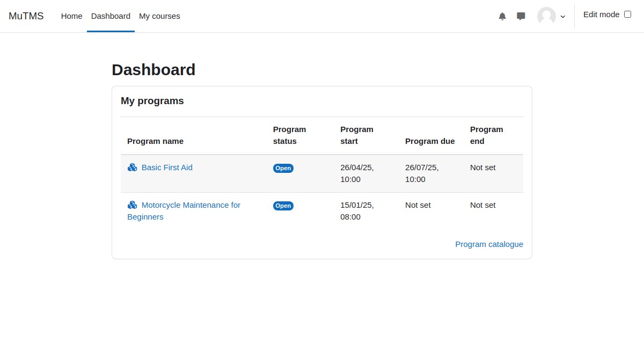
Task: Click the My programs block heading
Action: (x=152, y=101)
